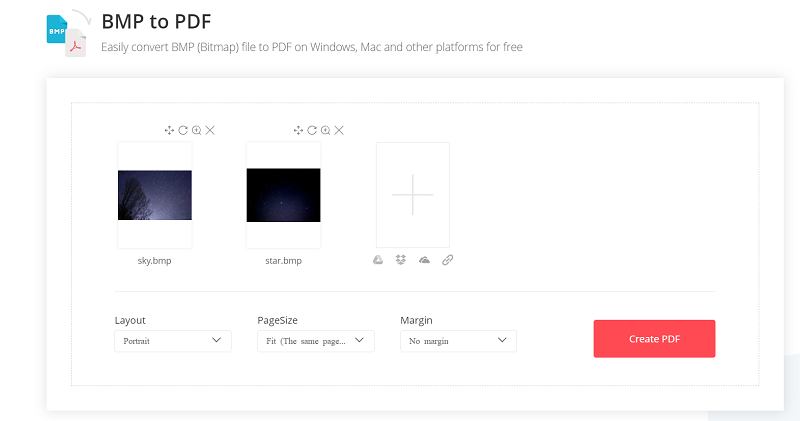Upload a file from Google Drive
The height and width of the screenshot is (421, 800).
pyautogui.click(x=379, y=260)
